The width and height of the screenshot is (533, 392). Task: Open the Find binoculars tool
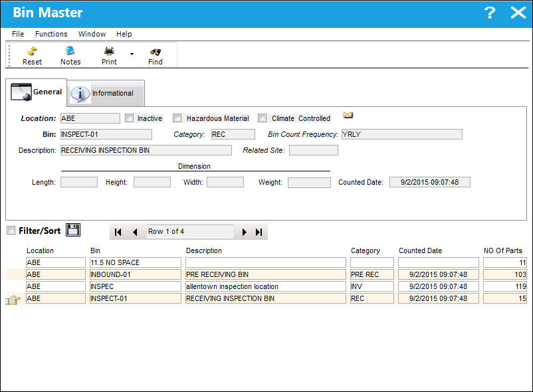coord(156,56)
